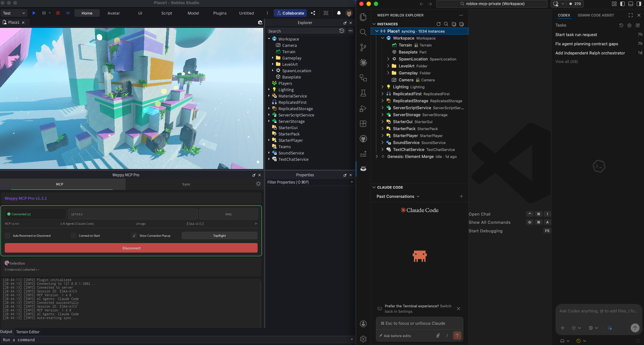Collapse Workspace in the Weepy explorer tree
The width and height of the screenshot is (644, 345).
click(x=383, y=38)
